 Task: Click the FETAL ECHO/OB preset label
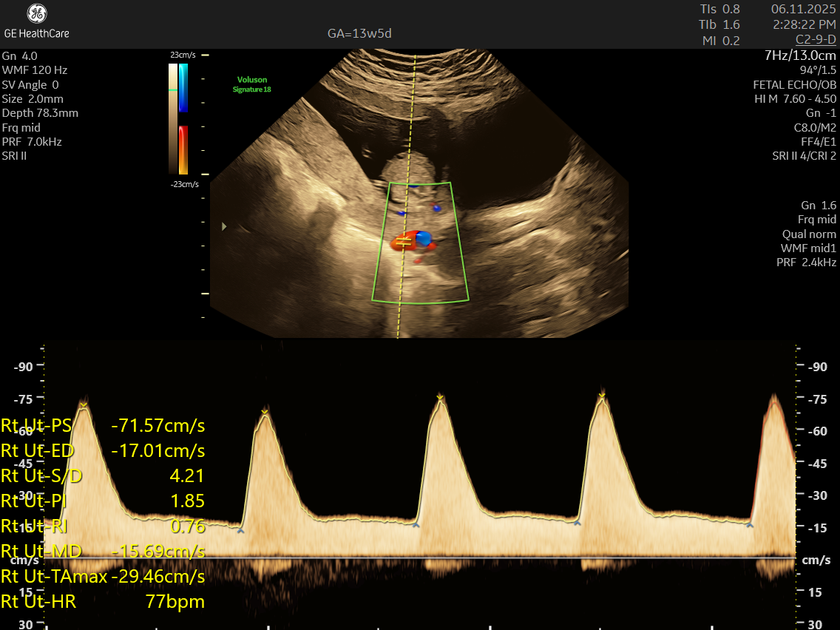coord(795,84)
